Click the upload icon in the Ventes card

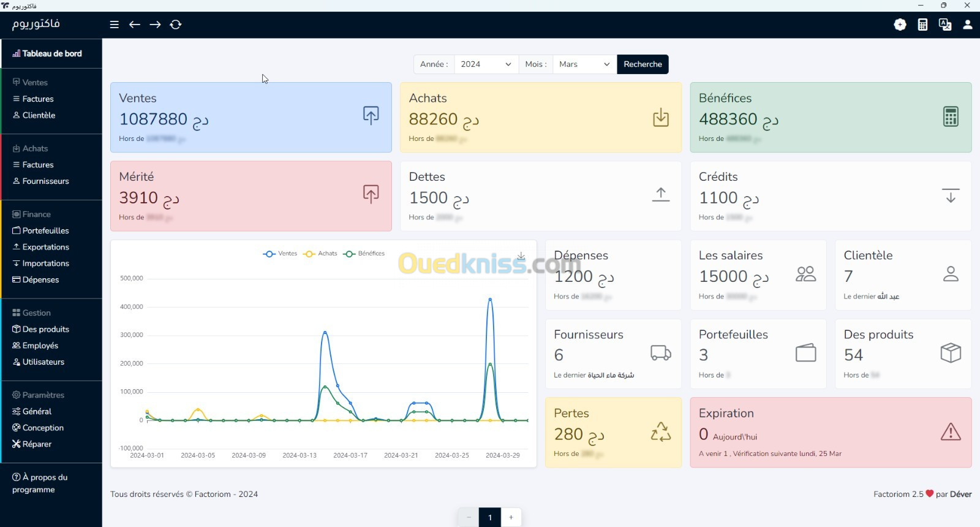pos(371,115)
